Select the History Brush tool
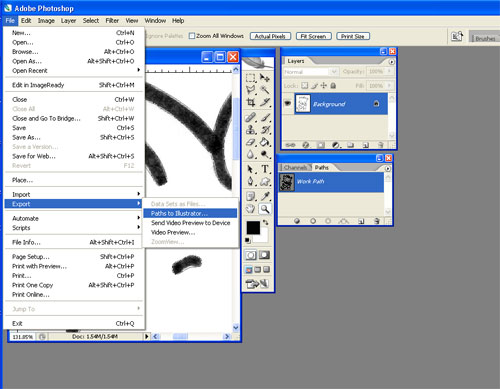The width and height of the screenshot is (500, 389). [x=265, y=130]
